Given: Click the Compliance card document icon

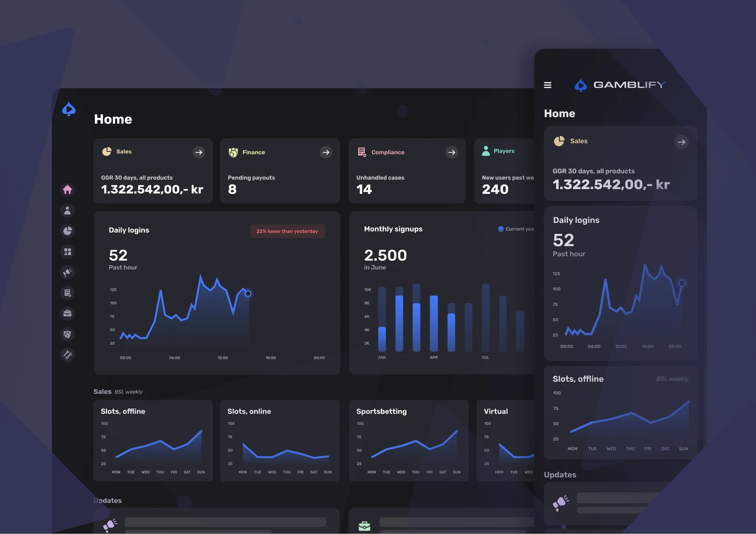Looking at the screenshot, I should (362, 152).
